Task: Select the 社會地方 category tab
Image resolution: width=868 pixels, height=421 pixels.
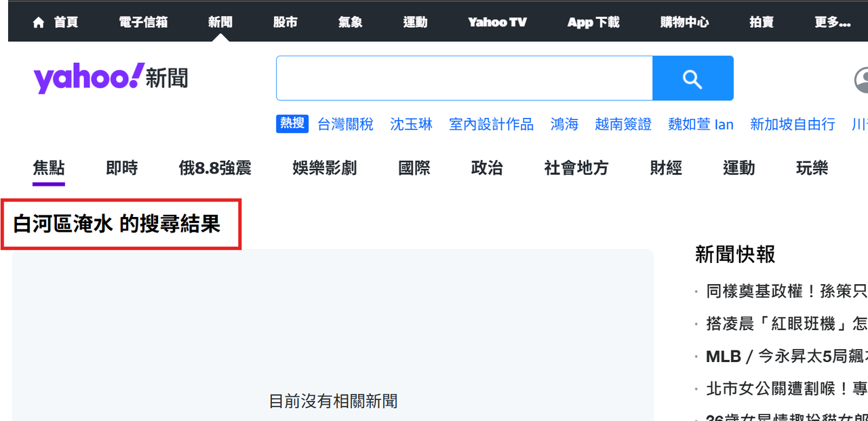Action: (x=576, y=168)
